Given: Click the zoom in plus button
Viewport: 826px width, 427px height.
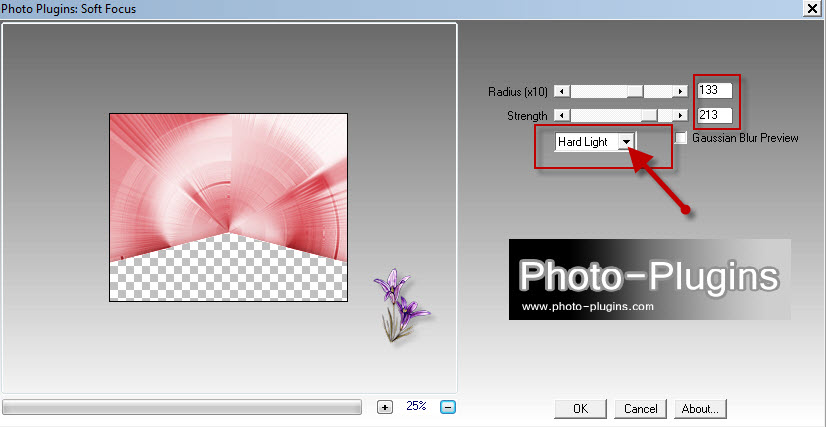Looking at the screenshot, I should 385,407.
